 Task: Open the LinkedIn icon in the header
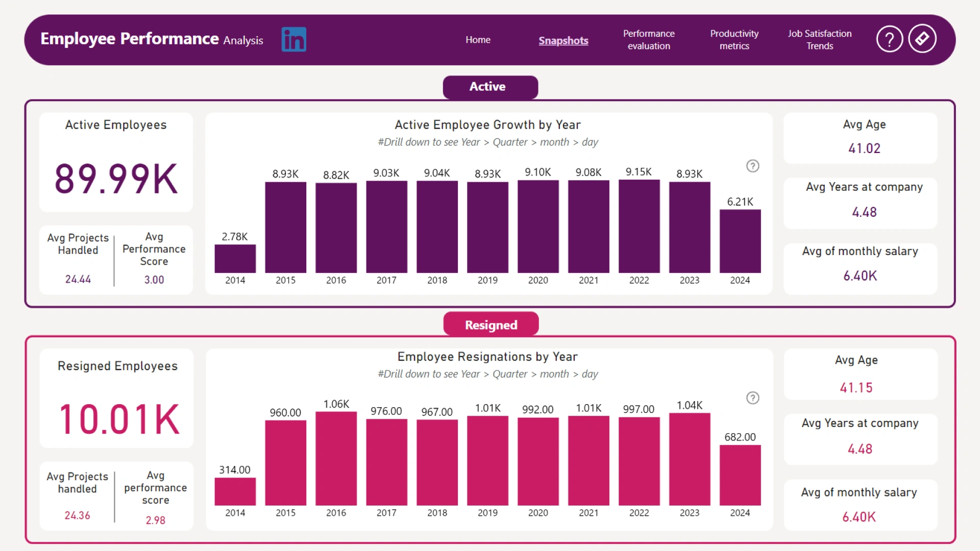point(293,39)
